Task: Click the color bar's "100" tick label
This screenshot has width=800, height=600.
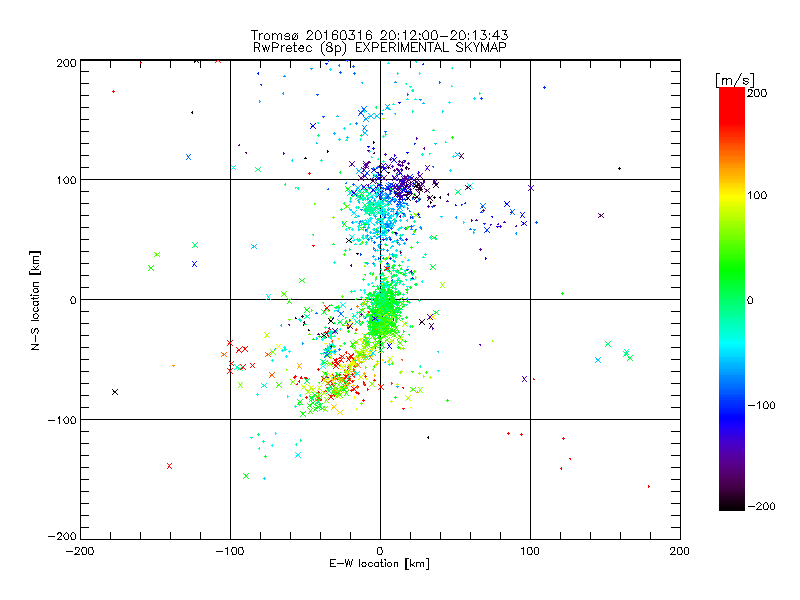Action: point(757,195)
